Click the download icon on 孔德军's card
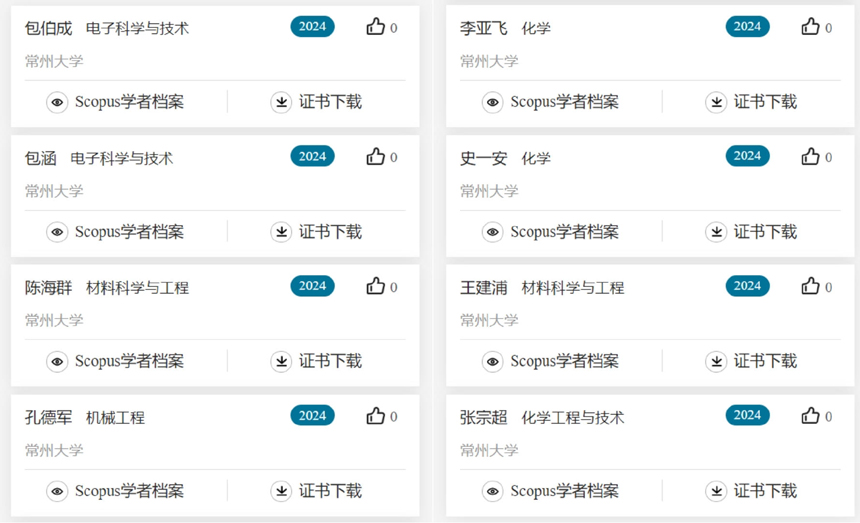This screenshot has width=860, height=523. click(282, 491)
